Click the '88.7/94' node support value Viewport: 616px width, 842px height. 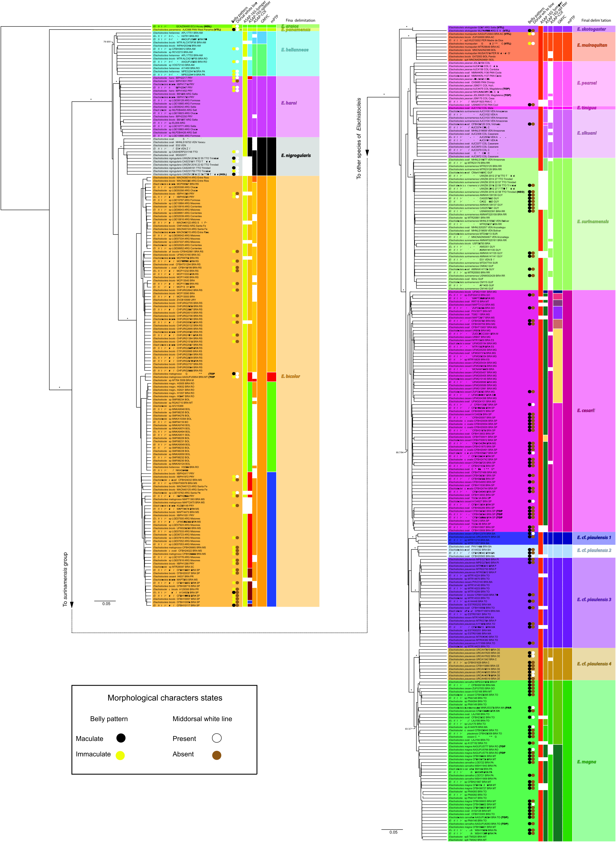(400, 452)
